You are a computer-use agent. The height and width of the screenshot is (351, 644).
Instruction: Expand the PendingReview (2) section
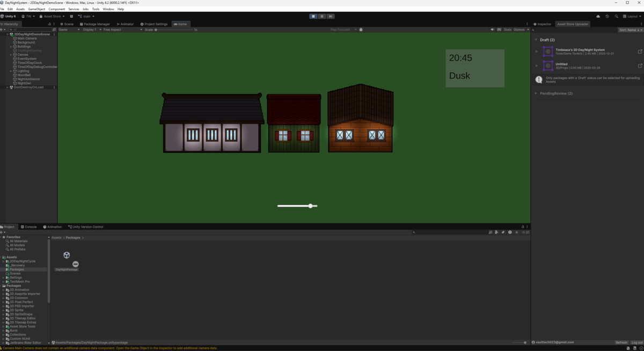pos(536,93)
